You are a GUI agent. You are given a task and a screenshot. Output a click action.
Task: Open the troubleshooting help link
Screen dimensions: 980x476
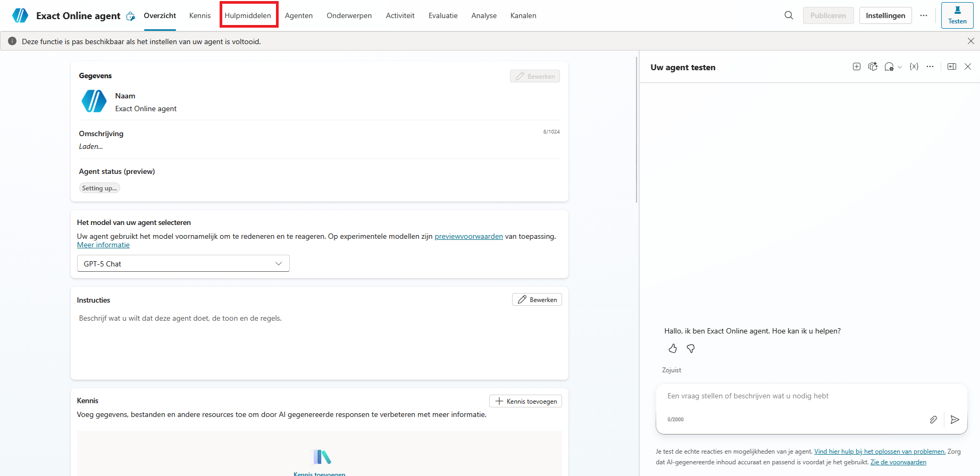pos(880,452)
